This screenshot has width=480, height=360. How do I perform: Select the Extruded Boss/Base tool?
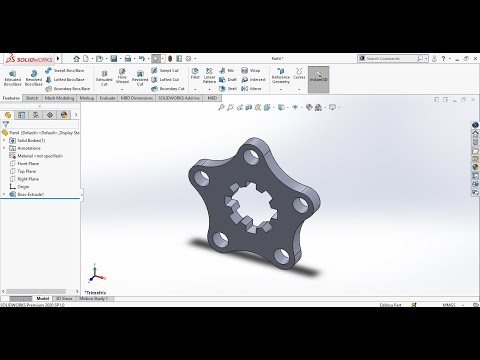click(x=13, y=78)
